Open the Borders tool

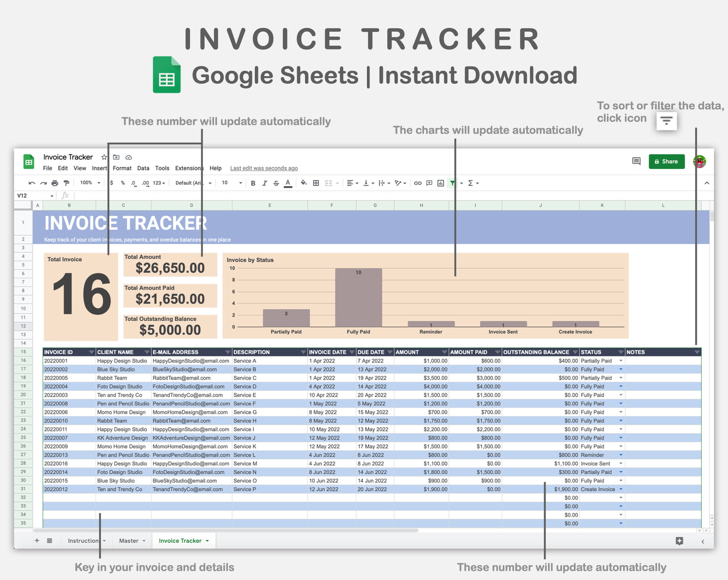click(x=316, y=183)
